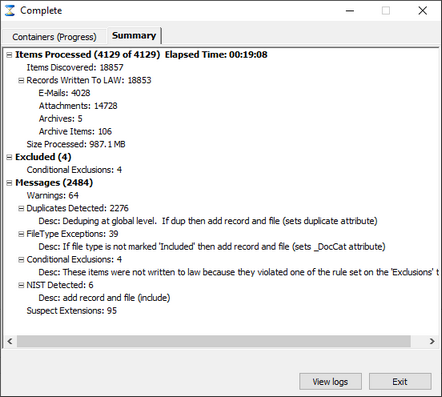Select the 'add record and file (include)' description

[x=104, y=298]
